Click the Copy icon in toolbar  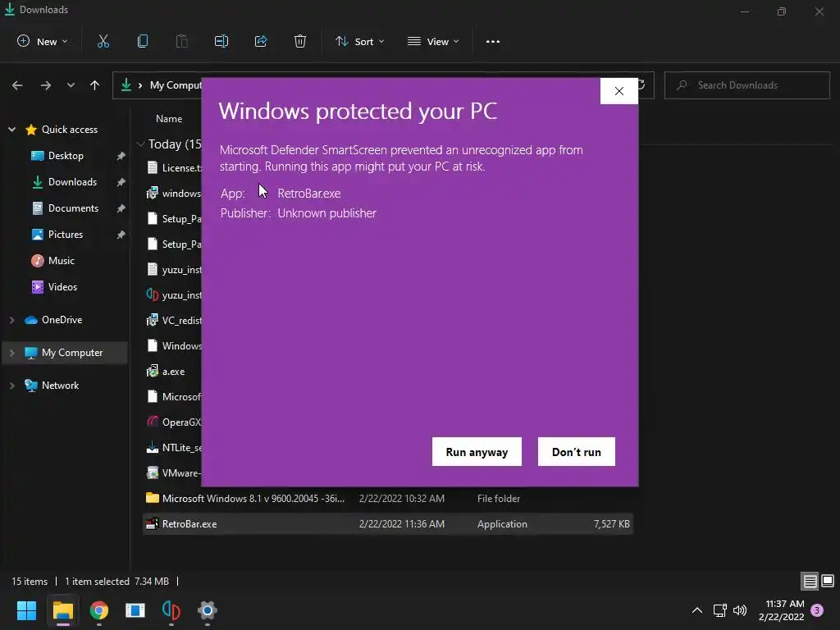pyautogui.click(x=143, y=41)
